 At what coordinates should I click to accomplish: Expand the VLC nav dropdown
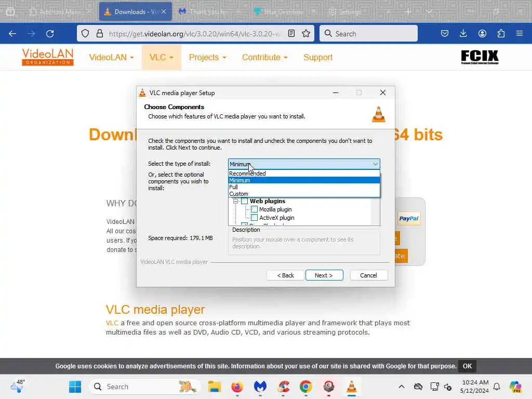161,57
